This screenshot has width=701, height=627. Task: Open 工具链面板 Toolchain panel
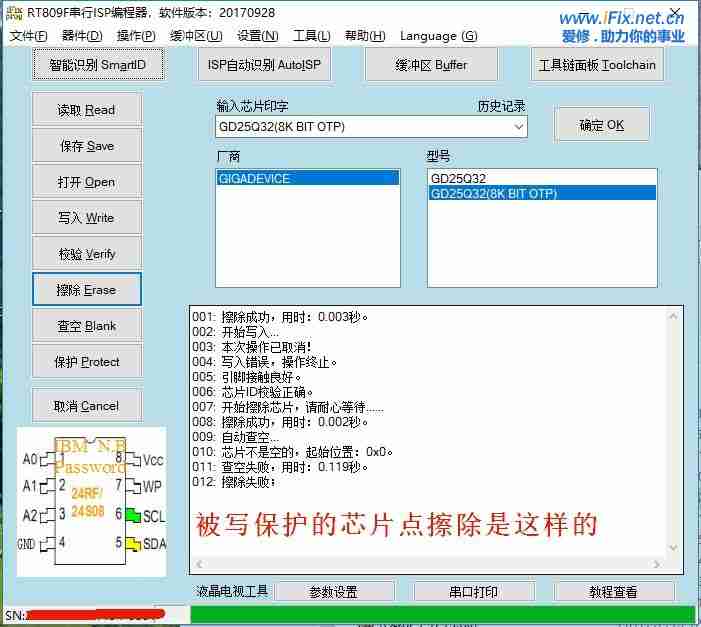(597, 65)
